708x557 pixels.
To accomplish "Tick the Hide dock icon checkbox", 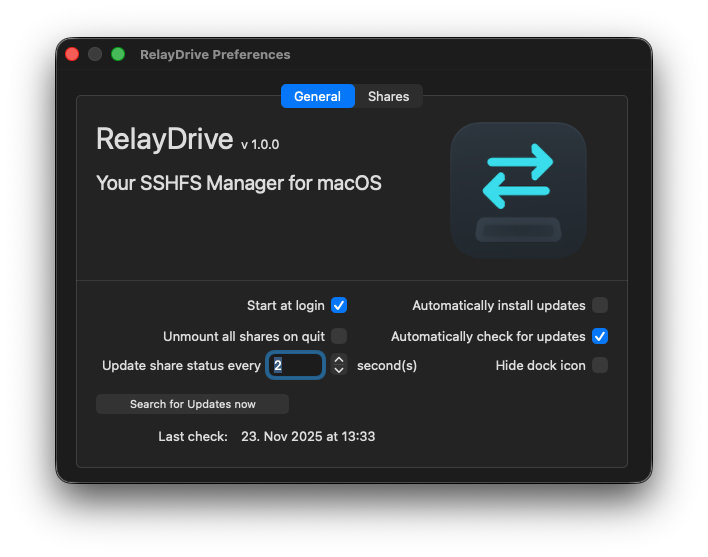I will [600, 365].
